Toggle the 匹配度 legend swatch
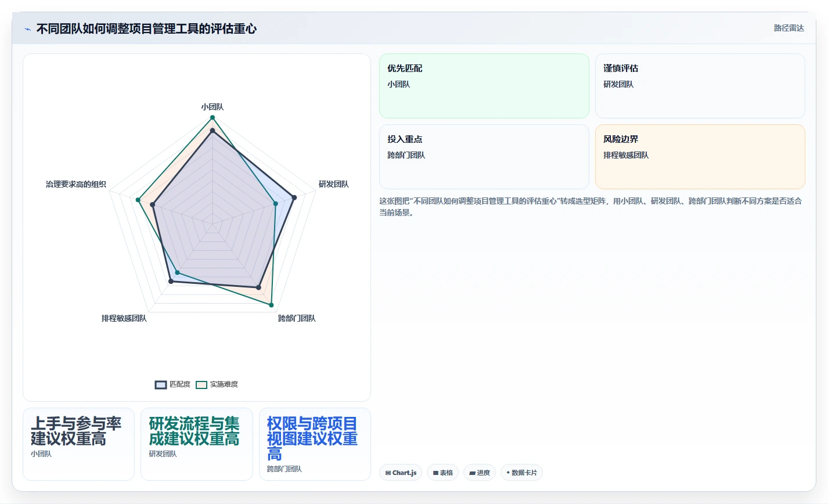The image size is (828, 504). pyautogui.click(x=161, y=384)
